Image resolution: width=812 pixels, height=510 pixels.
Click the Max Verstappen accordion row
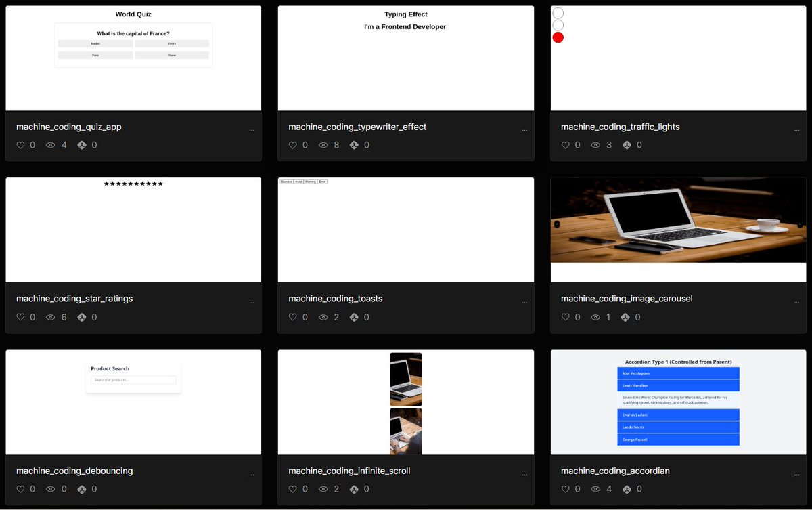coord(678,373)
